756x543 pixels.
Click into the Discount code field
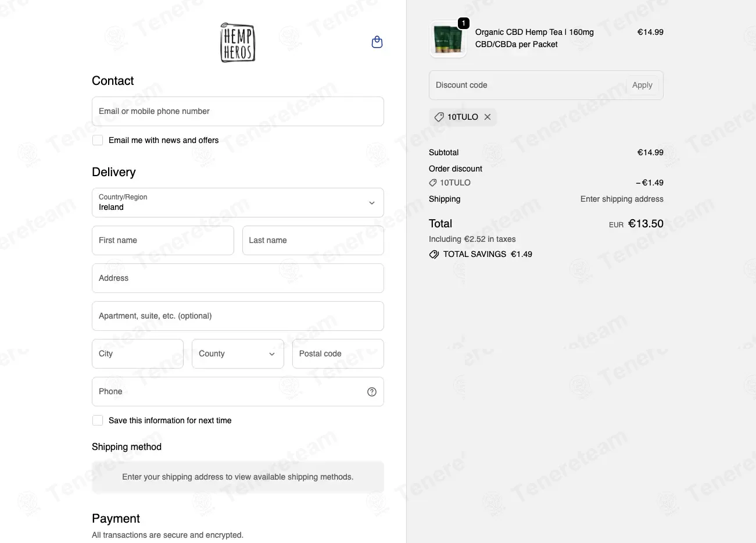528,85
